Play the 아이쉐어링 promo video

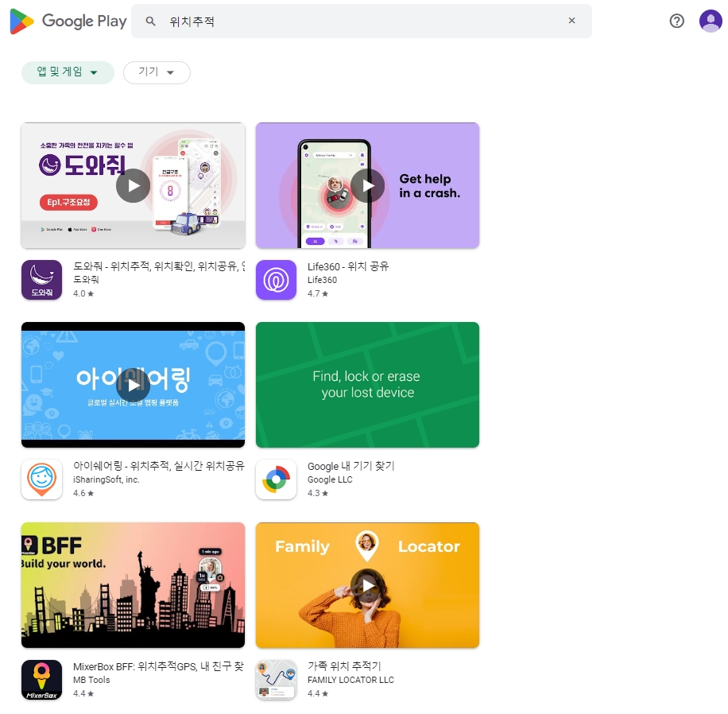click(134, 385)
